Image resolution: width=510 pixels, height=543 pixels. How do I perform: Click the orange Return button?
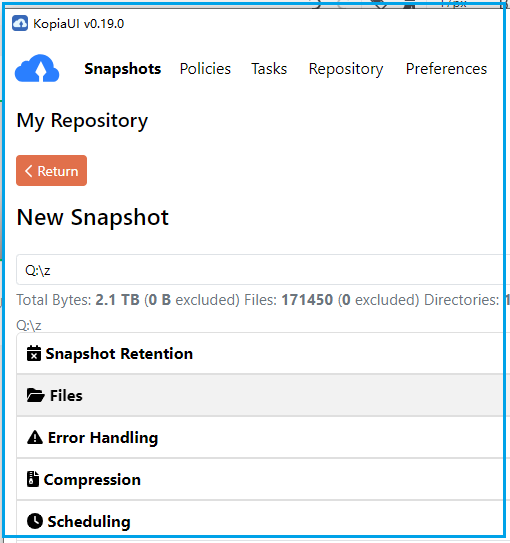tap(51, 170)
